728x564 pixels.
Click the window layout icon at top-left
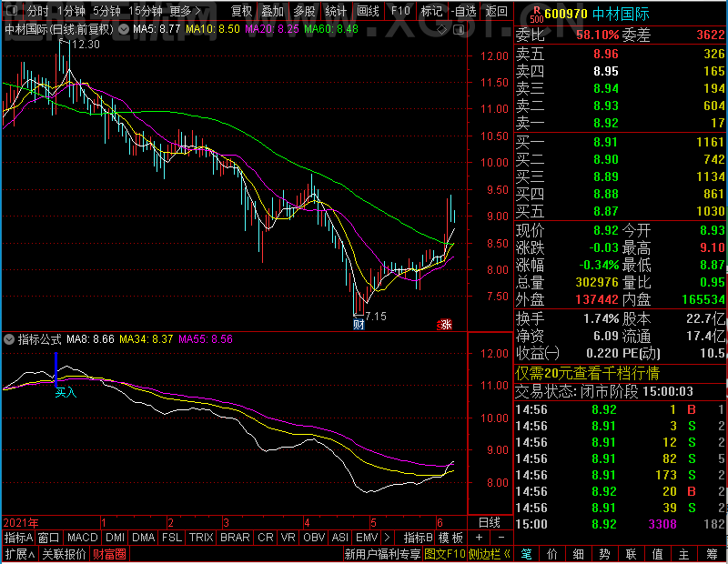12,10
